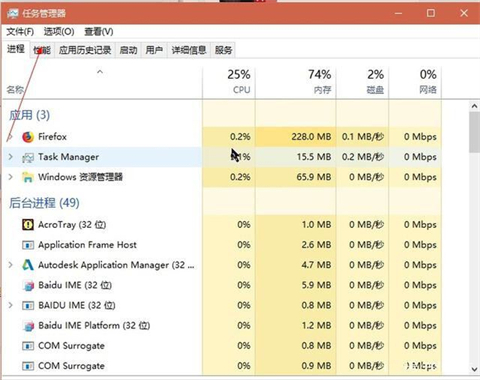Select the Autodesk Application Manager process name

[116, 265]
